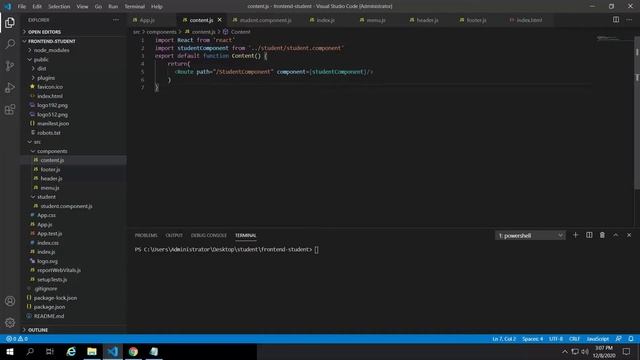
Task: Open the Action Center notification icon
Action: coord(627,351)
